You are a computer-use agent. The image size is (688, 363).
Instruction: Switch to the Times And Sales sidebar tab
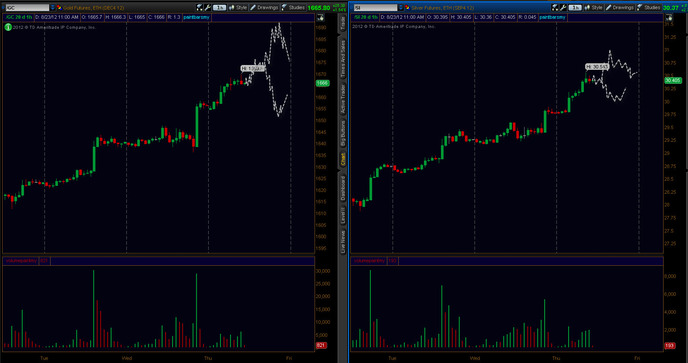point(343,59)
